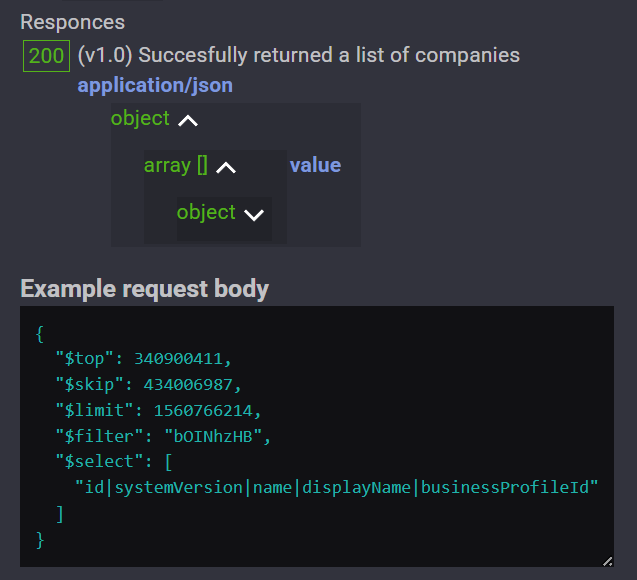Grab the textarea resize handle icon
Viewport: 637px width, 580px height.
point(607,561)
